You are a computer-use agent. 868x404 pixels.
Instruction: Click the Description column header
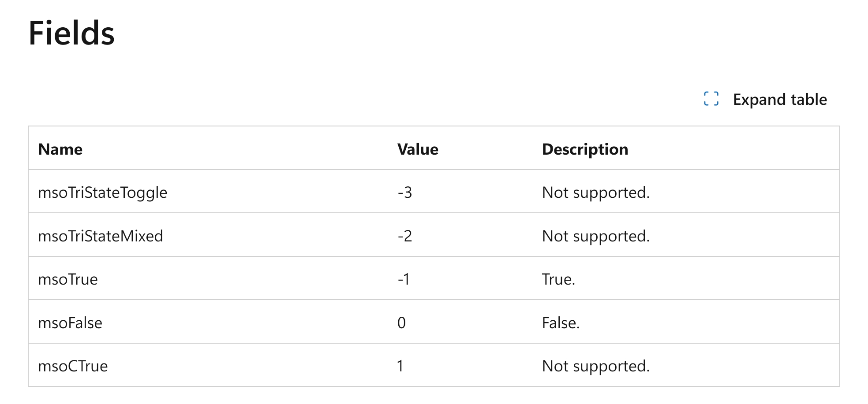[x=584, y=149]
